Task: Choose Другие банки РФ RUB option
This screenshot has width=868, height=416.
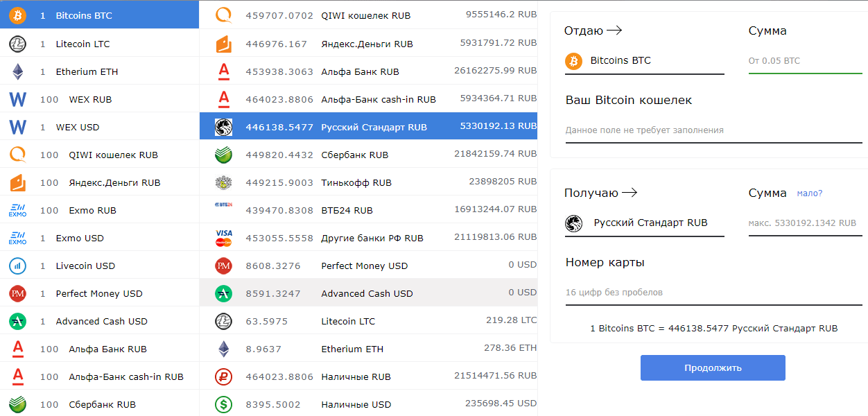Action: point(368,238)
